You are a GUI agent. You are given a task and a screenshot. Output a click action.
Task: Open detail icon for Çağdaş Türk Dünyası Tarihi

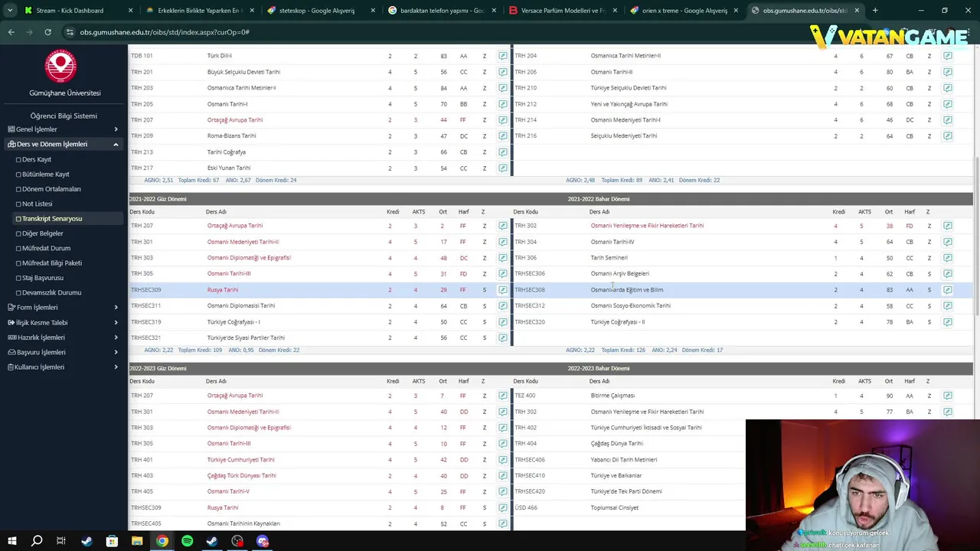tap(502, 476)
